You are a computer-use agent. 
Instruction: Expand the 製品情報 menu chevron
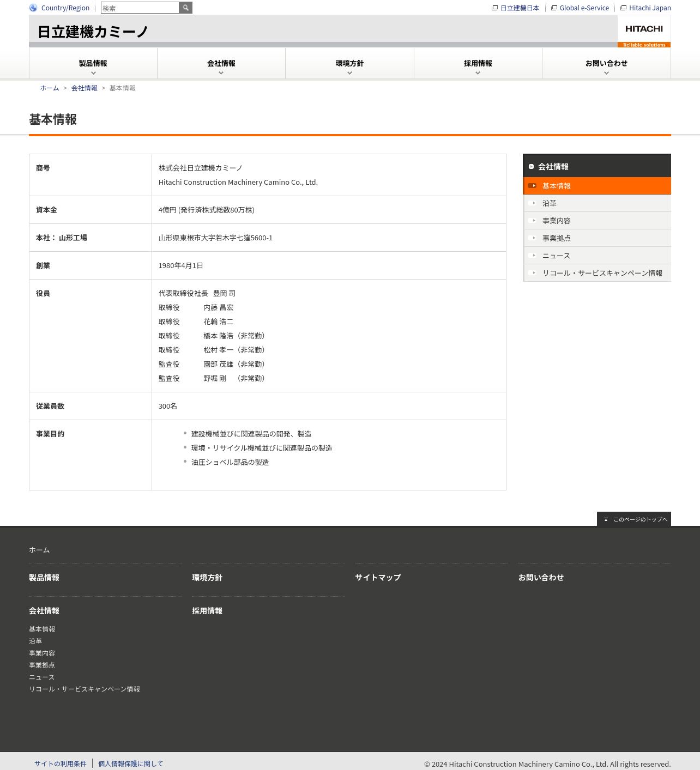(x=93, y=73)
